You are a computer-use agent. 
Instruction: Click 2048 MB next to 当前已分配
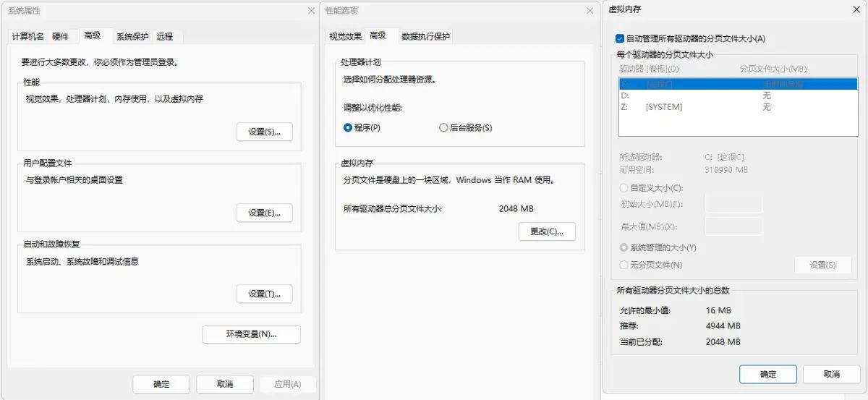click(723, 342)
